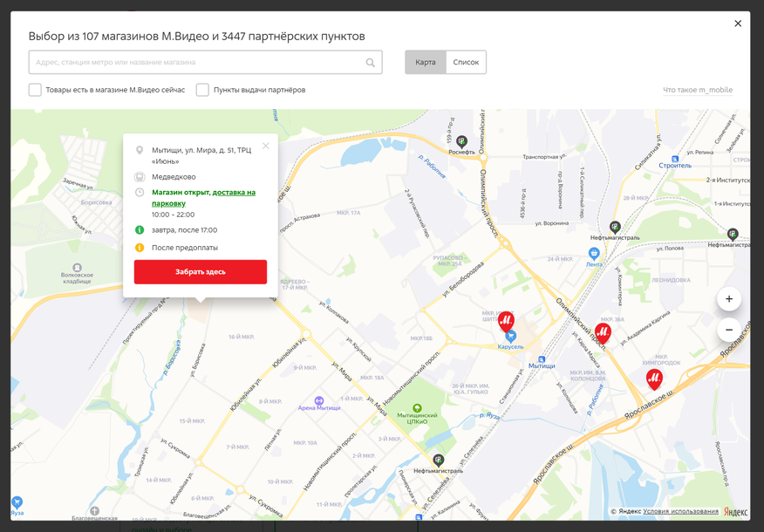Viewport: 764px width, 532px height.
Task: Click the Карусель shopping cart marker
Action: point(510,336)
